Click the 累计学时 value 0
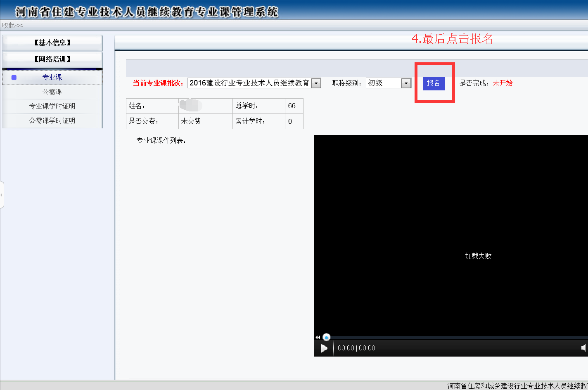This screenshot has height=390, width=588. tap(294, 121)
